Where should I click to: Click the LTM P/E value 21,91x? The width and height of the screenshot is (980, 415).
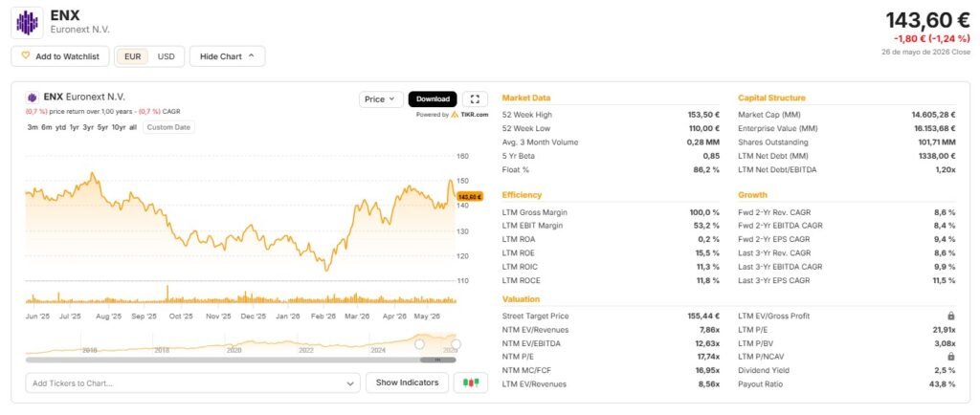coord(944,330)
